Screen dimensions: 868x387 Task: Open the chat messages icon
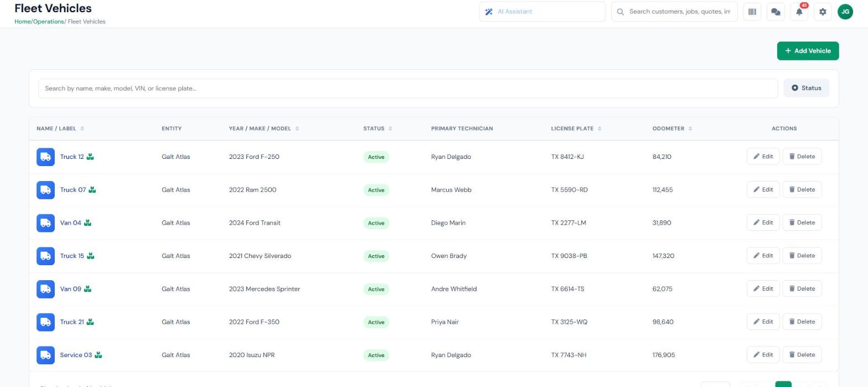pos(776,12)
